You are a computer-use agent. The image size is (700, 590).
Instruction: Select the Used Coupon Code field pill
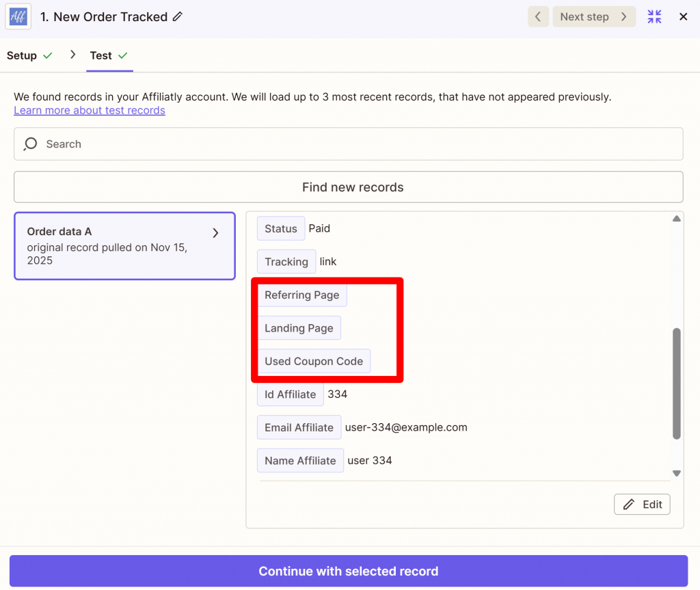pyautogui.click(x=314, y=360)
